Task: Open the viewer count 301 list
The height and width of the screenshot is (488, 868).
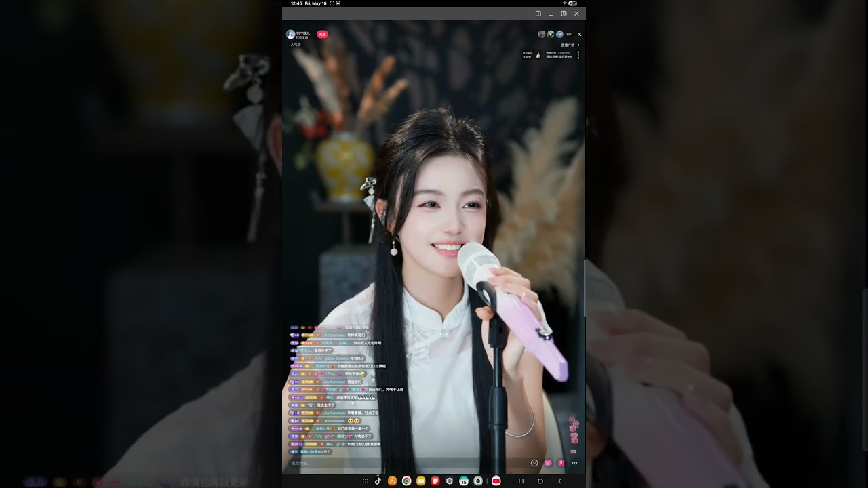Action: (x=568, y=34)
